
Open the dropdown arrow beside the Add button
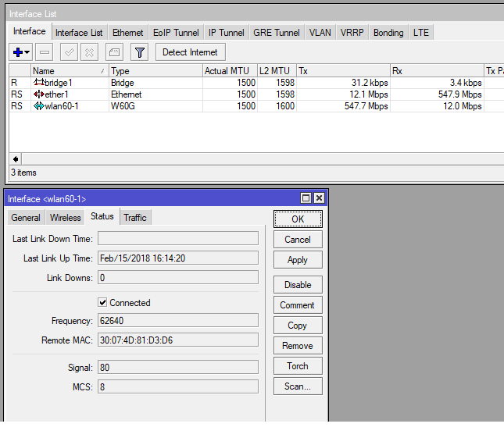(x=27, y=52)
